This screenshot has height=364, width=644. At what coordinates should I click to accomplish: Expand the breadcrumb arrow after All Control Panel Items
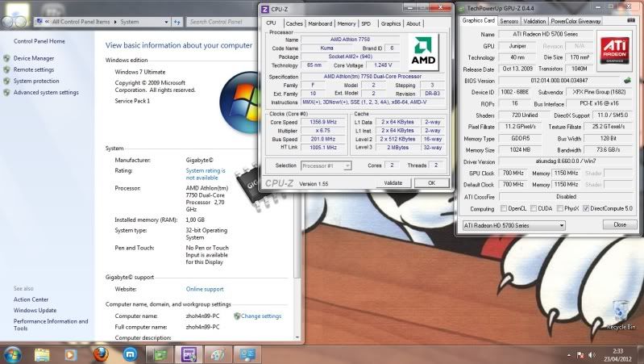pos(115,22)
